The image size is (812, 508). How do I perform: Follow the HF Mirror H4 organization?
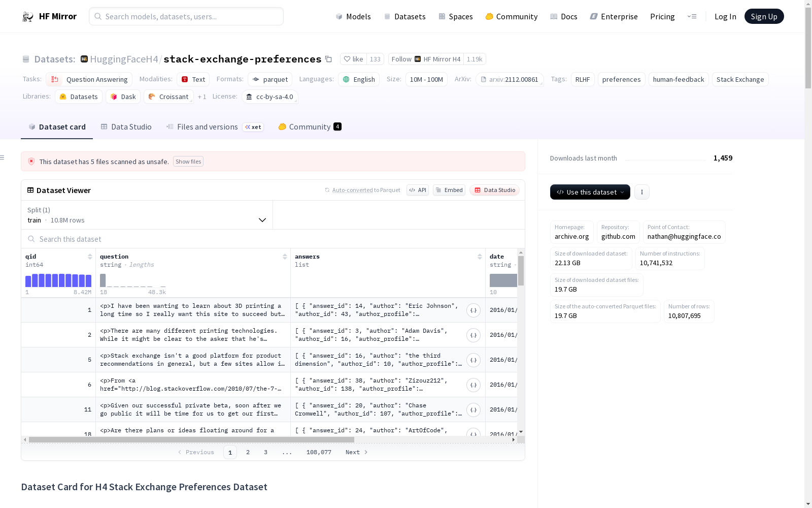tap(426, 59)
